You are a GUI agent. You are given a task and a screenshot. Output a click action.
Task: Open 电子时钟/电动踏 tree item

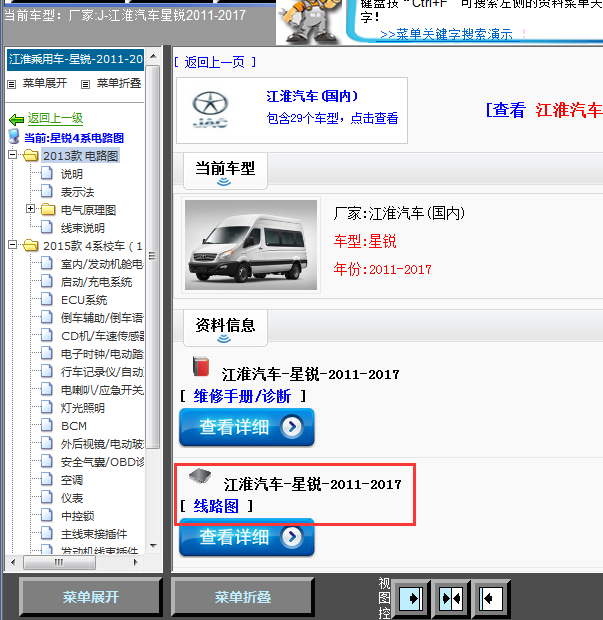pyautogui.click(x=102, y=354)
